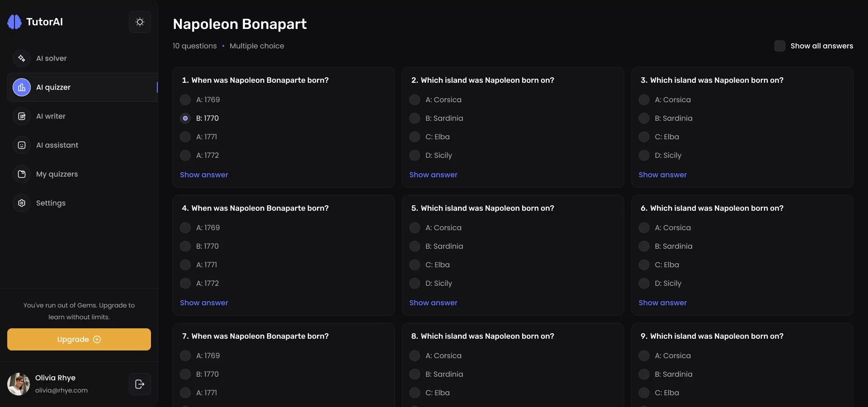The width and height of the screenshot is (868, 407).
Task: Show answer for question 3
Action: click(x=662, y=175)
